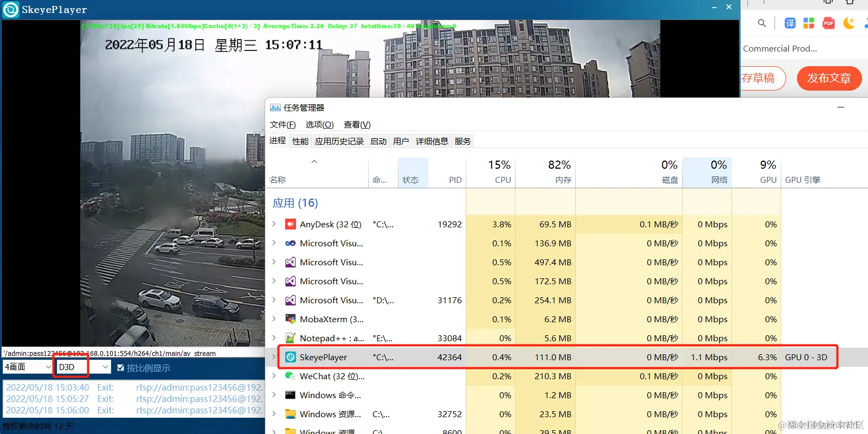This screenshot has width=868, height=434.
Task: Switch to the 详细信息 tab
Action: [432, 142]
